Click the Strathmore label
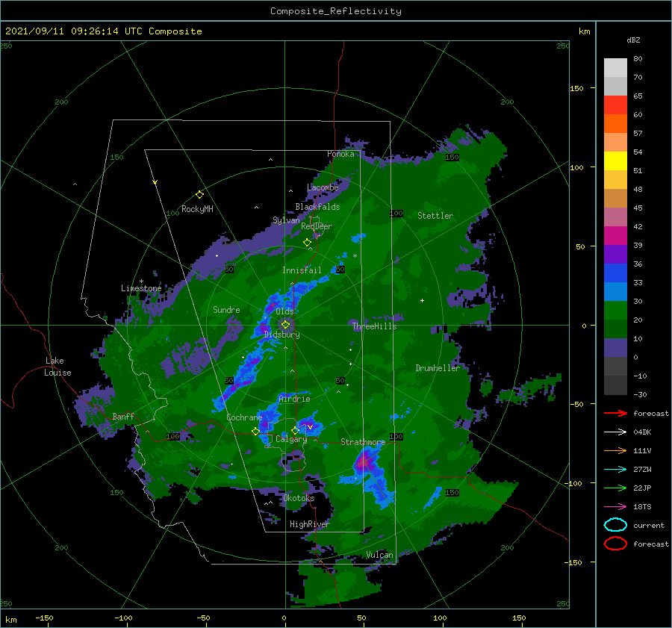This screenshot has height=628, width=672. [363, 442]
